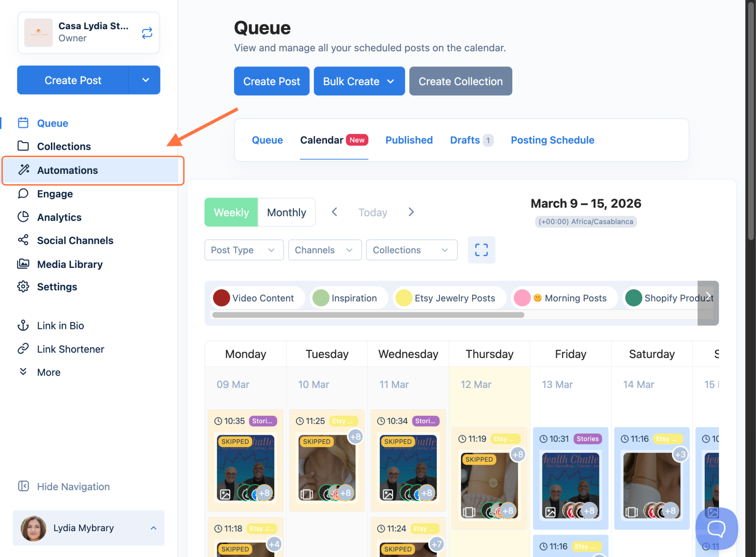This screenshot has width=756, height=557.
Task: Open the Bulk Create dropdown
Action: click(x=359, y=81)
